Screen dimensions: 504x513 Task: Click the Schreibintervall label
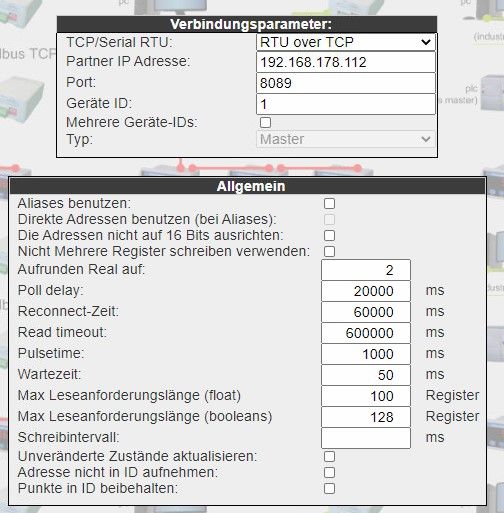[69, 437]
